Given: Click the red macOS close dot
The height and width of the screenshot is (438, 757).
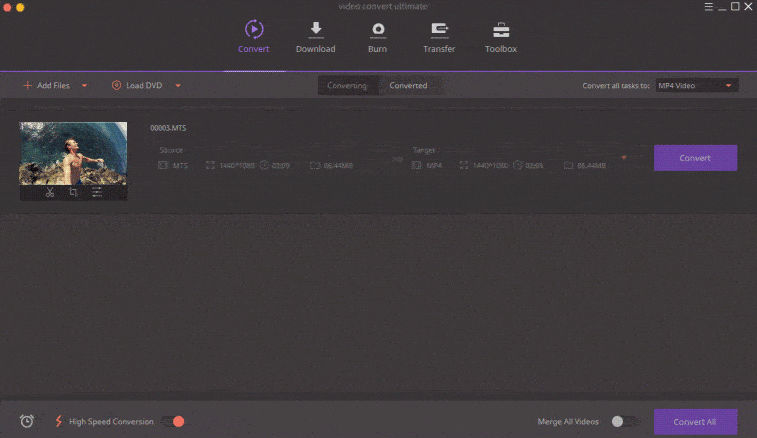Looking at the screenshot, I should click(x=7, y=7).
